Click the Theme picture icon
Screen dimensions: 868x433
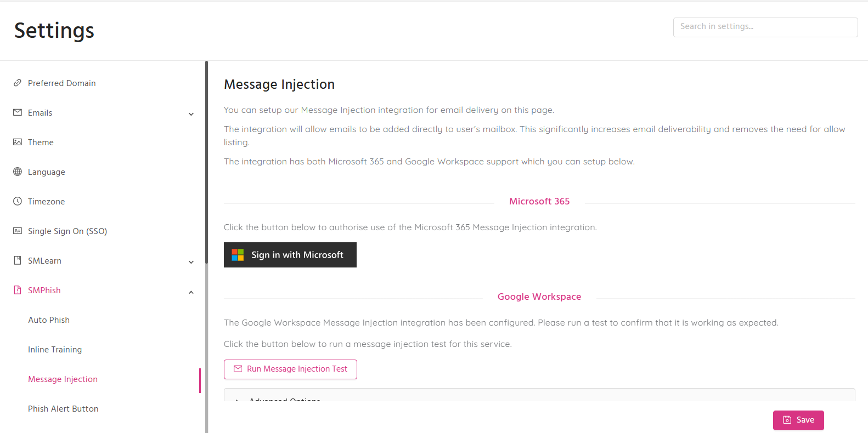point(18,142)
